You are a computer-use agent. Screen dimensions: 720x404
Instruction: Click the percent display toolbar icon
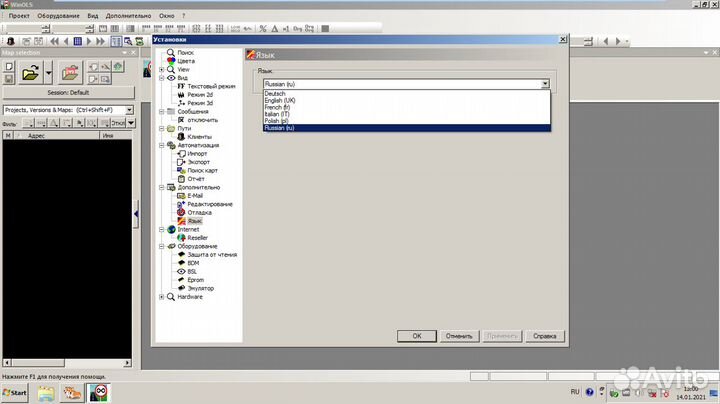pos(263,28)
